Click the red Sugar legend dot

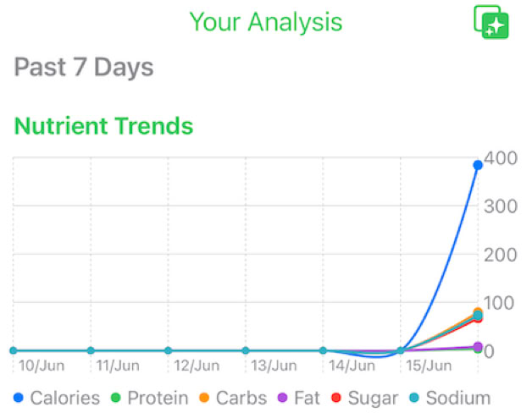tap(335, 398)
